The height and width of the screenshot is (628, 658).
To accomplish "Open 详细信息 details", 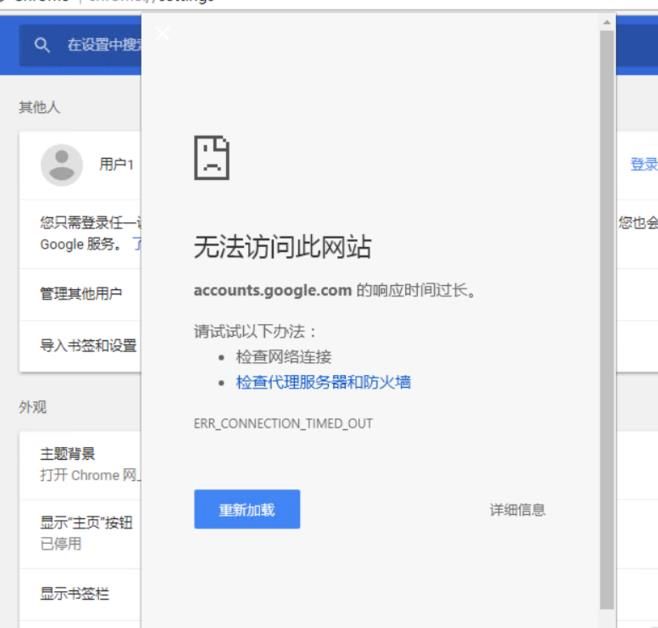I will [x=517, y=510].
